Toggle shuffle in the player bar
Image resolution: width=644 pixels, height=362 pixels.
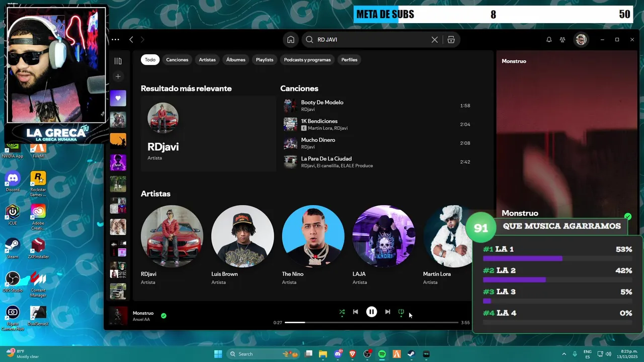click(x=342, y=312)
